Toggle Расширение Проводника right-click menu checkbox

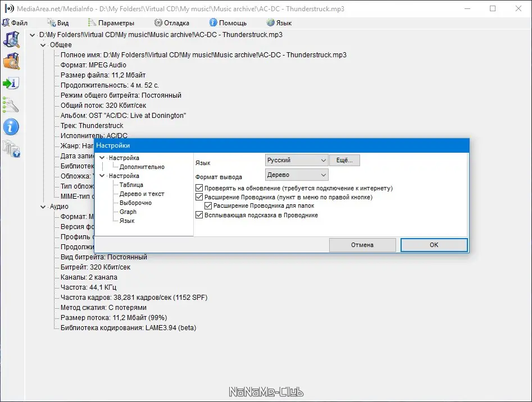click(199, 197)
